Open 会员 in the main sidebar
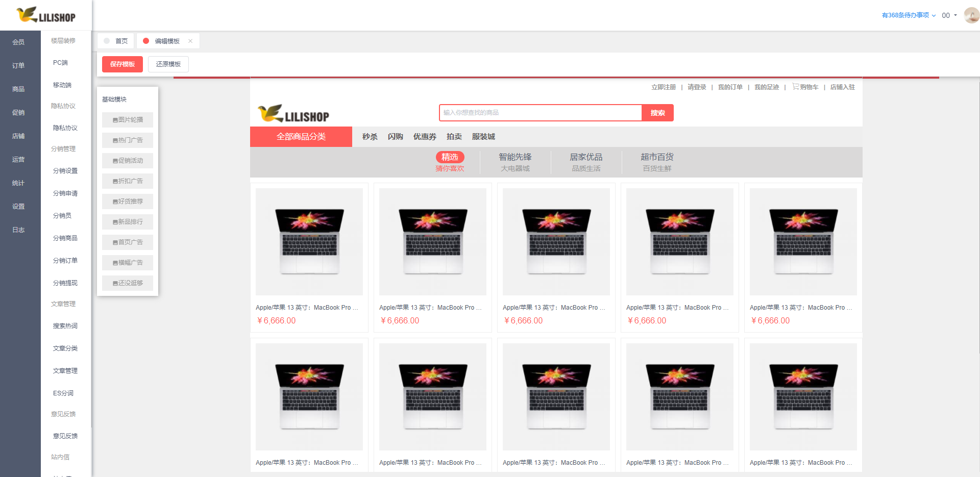980x477 pixels. (18, 42)
